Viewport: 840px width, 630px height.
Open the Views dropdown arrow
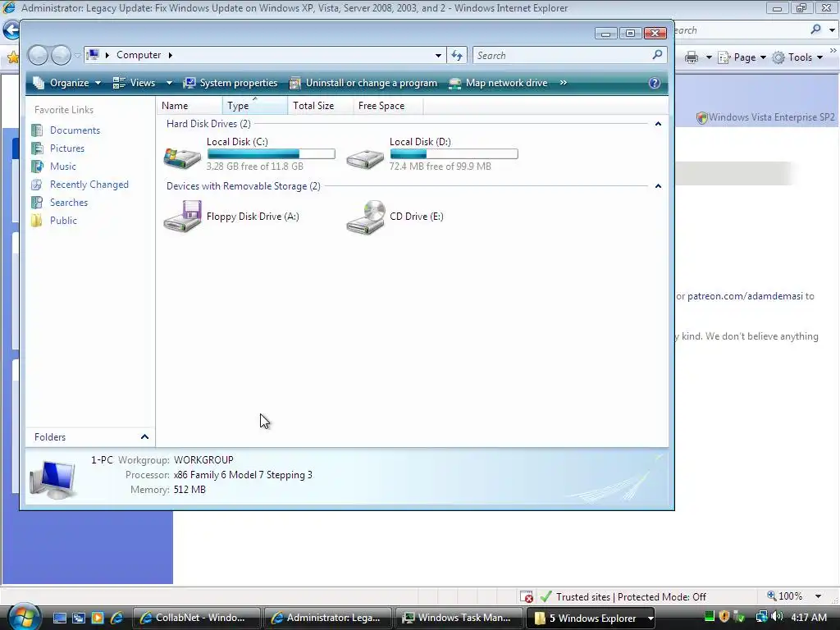[x=169, y=83]
